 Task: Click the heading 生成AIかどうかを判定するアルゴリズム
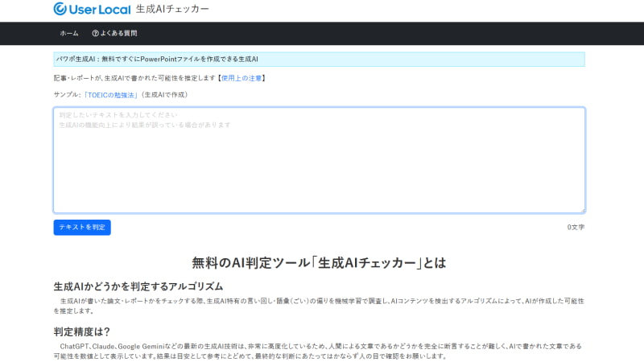[138, 286]
